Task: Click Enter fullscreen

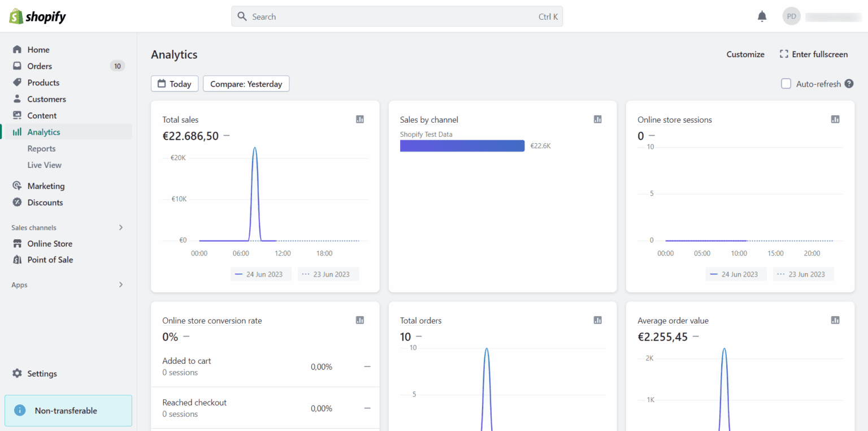Action: (814, 54)
